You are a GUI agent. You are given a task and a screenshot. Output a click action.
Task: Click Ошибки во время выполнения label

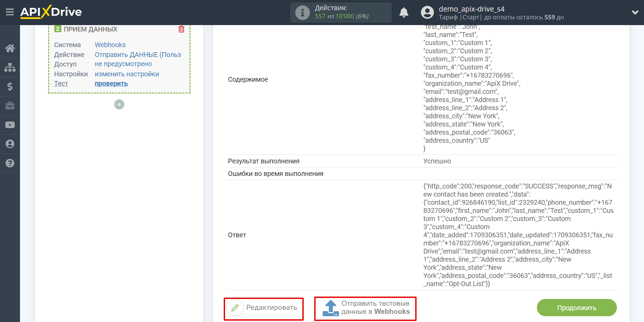276,174
